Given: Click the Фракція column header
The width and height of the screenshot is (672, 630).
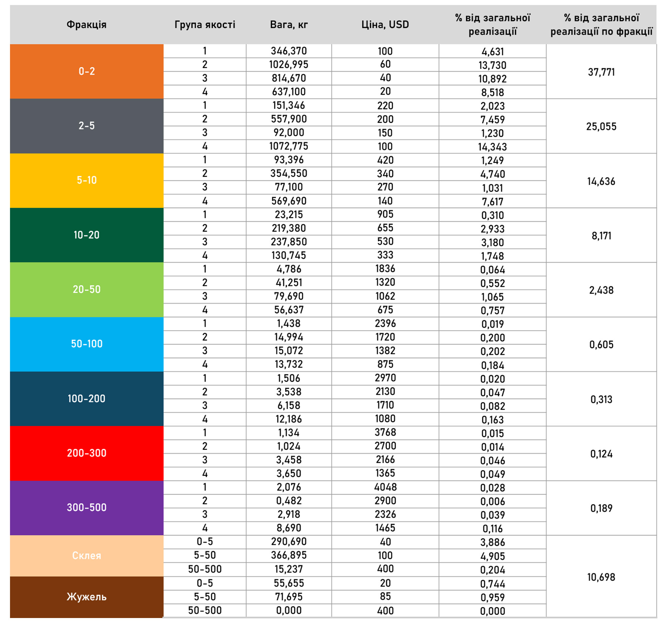Looking at the screenshot, I should click(87, 24).
